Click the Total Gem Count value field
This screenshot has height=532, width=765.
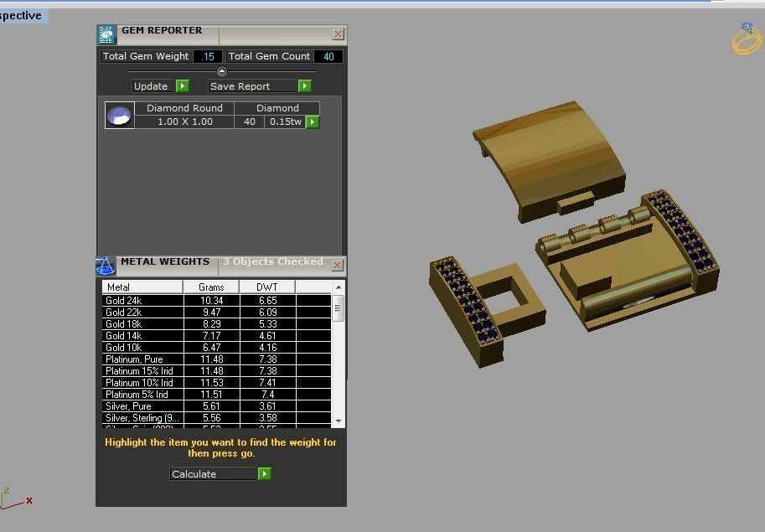[x=328, y=57]
